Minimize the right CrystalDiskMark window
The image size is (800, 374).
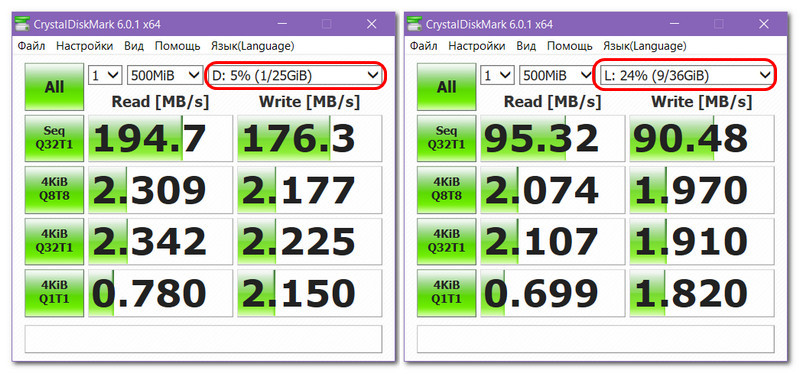coord(673,23)
